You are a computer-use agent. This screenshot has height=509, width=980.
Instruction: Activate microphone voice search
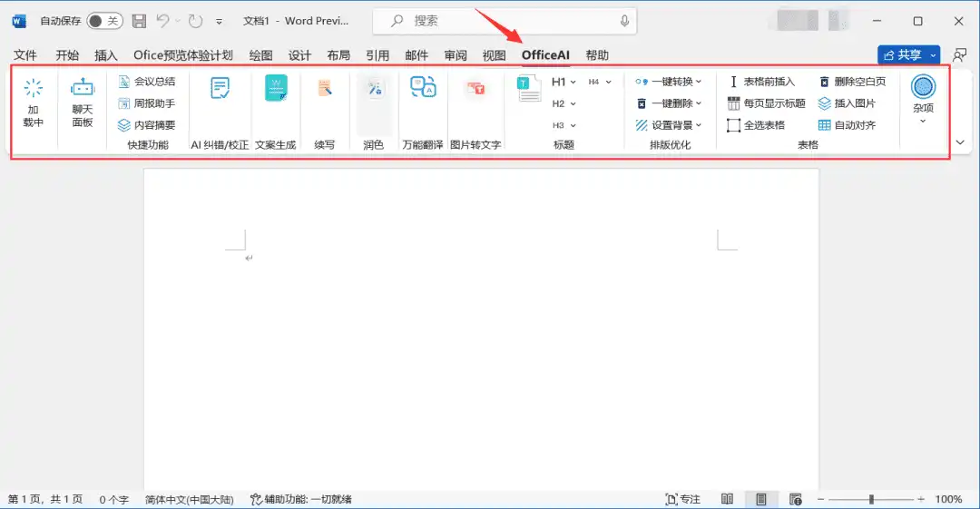pos(624,21)
